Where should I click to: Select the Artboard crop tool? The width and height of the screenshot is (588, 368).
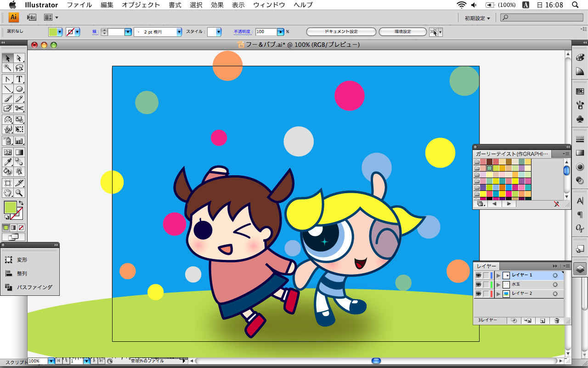[x=8, y=183]
